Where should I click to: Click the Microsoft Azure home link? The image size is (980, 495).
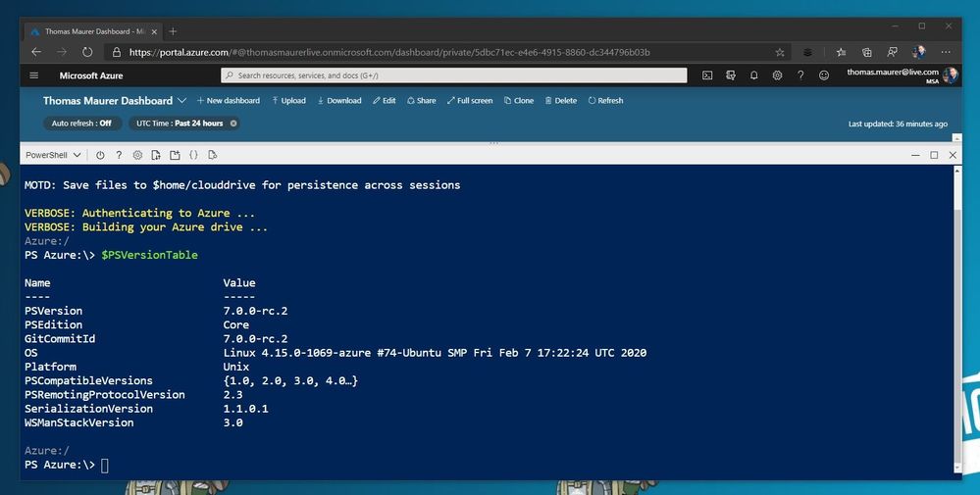pyautogui.click(x=91, y=75)
